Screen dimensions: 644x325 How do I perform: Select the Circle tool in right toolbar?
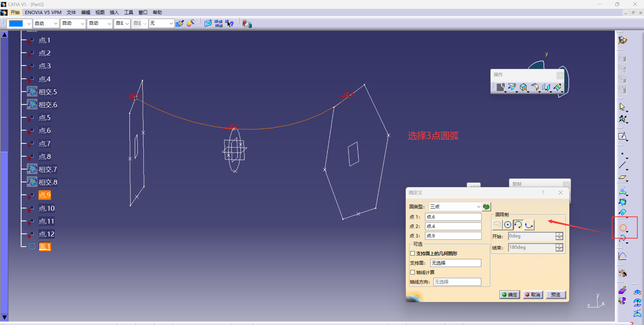(623, 228)
